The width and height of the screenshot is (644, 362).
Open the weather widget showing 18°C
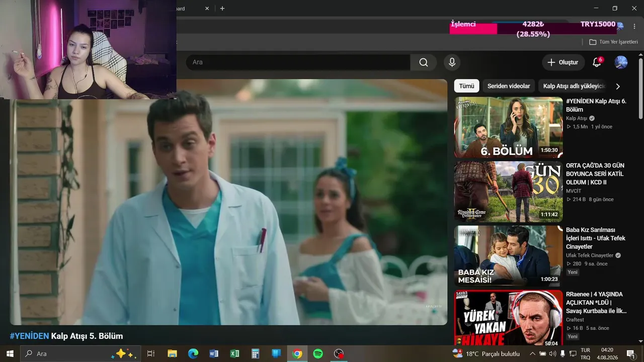coord(486,353)
